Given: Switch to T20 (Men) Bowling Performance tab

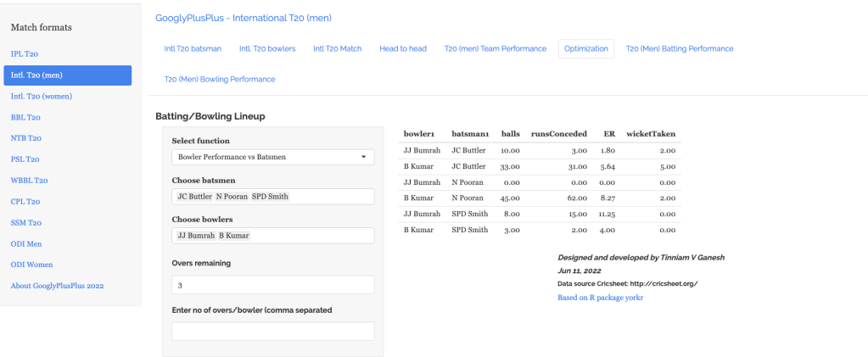Looking at the screenshot, I should point(220,79).
